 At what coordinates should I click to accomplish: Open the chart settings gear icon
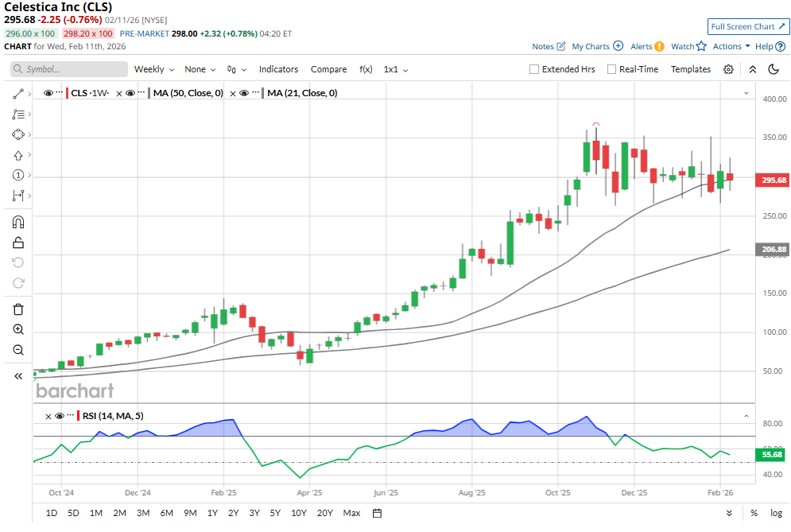(x=728, y=69)
